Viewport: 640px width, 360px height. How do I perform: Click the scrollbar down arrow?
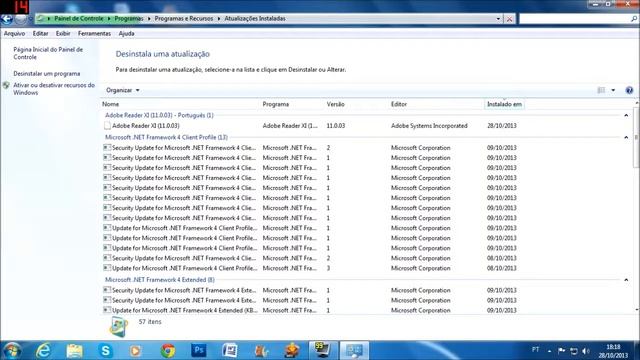636,310
